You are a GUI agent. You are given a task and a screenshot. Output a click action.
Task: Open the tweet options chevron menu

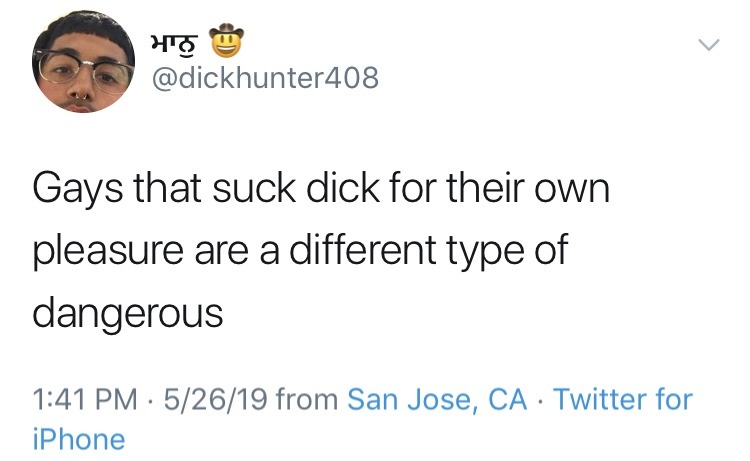click(x=708, y=45)
